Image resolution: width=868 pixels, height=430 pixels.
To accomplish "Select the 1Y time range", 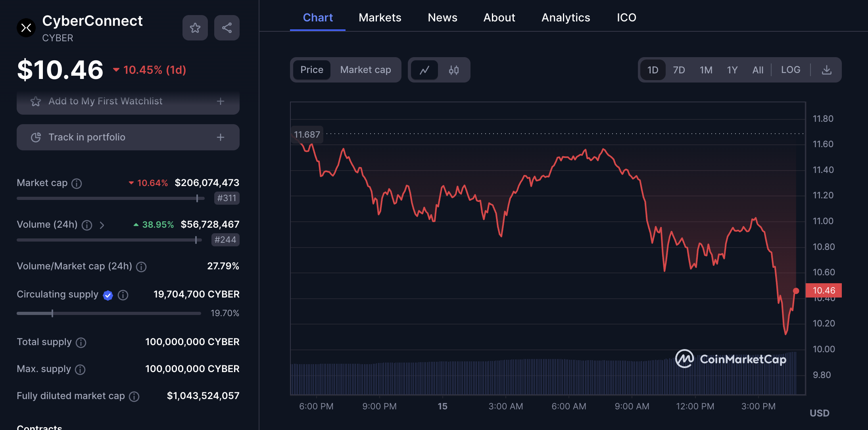I will [x=732, y=70].
